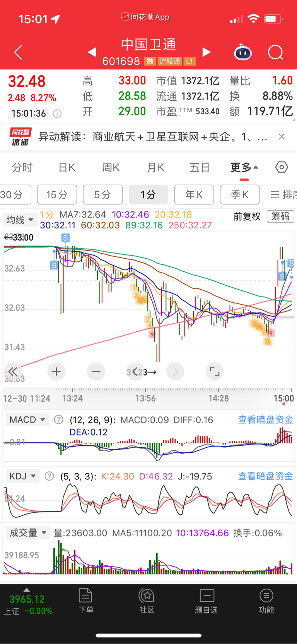Select the 5分 period
This screenshot has height=644, width=297.
coord(102,194)
